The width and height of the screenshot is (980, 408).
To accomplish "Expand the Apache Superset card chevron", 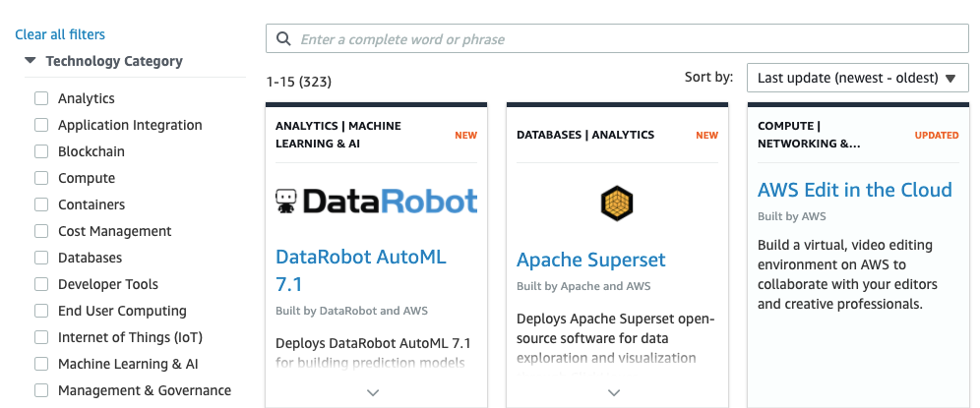I will click(x=614, y=392).
